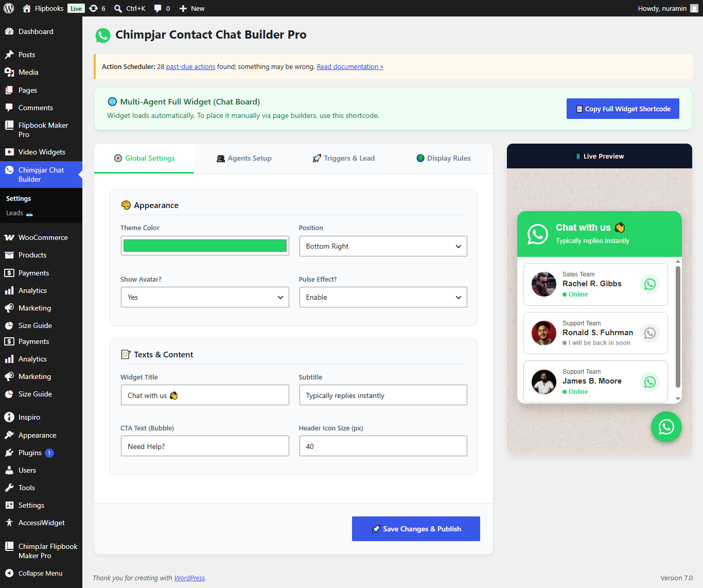This screenshot has height=588, width=703.
Task: Open the Leads submenu item
Action: [x=20, y=213]
